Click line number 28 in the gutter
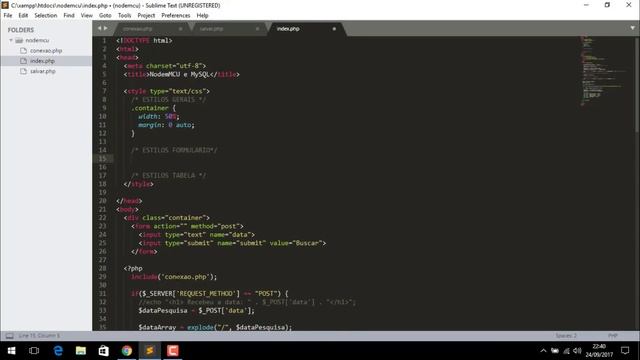The image size is (640, 360). point(102,268)
